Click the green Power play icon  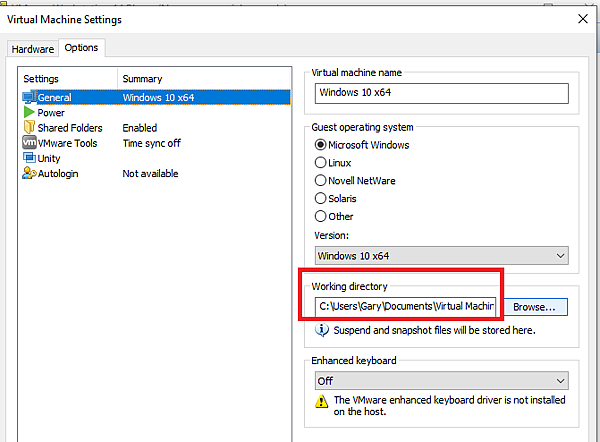point(29,112)
